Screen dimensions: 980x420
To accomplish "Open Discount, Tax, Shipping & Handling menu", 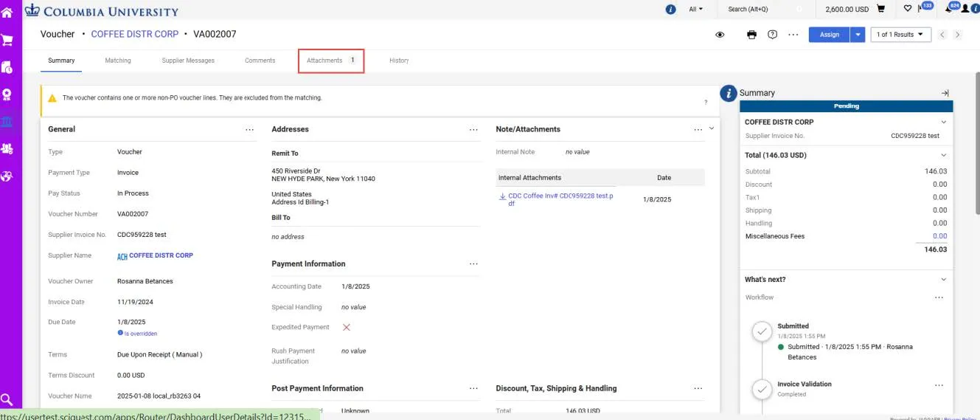I will (698, 389).
